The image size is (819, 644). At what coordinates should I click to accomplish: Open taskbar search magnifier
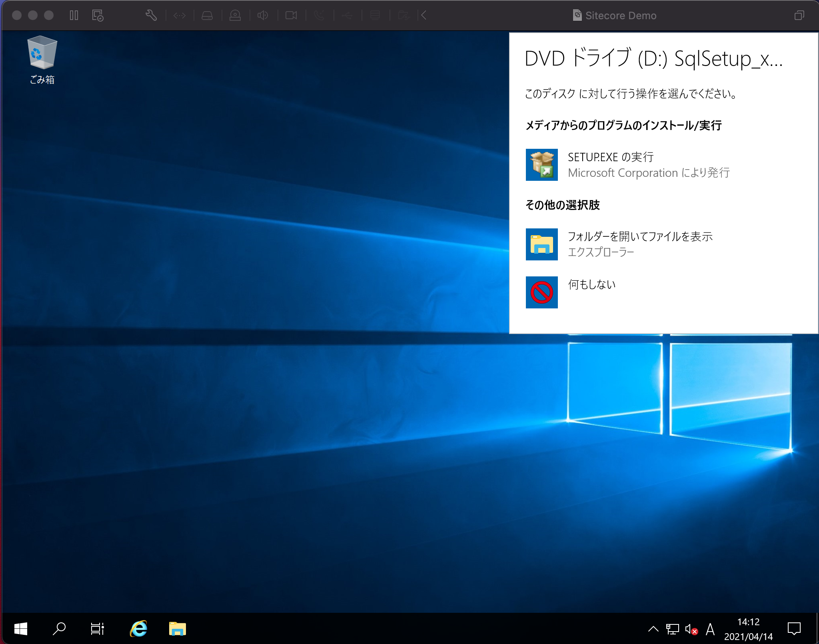(x=59, y=629)
